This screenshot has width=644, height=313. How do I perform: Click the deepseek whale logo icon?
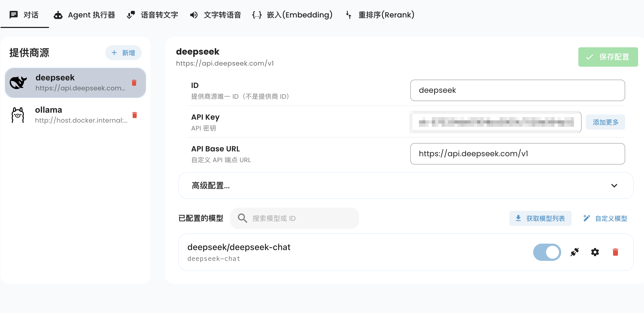tap(18, 83)
